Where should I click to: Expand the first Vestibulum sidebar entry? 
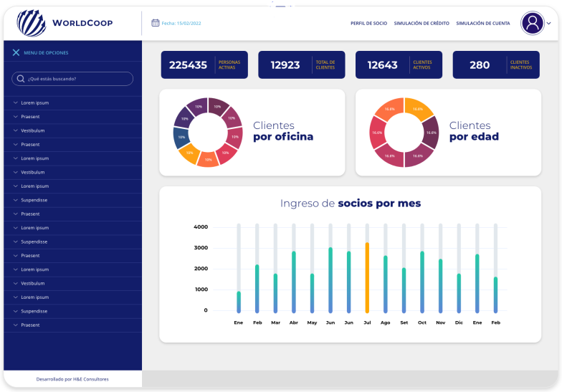pyautogui.click(x=32, y=130)
